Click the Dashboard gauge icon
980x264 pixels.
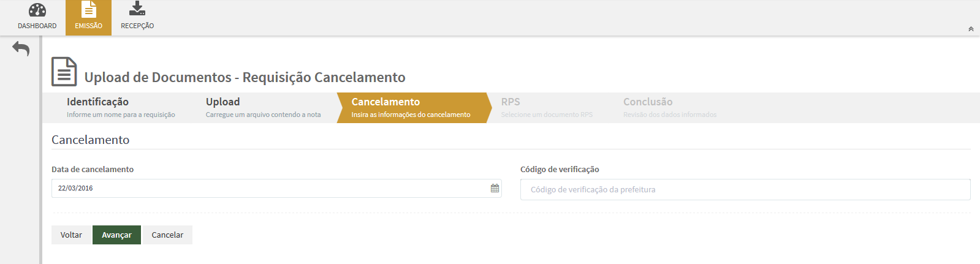[37, 10]
